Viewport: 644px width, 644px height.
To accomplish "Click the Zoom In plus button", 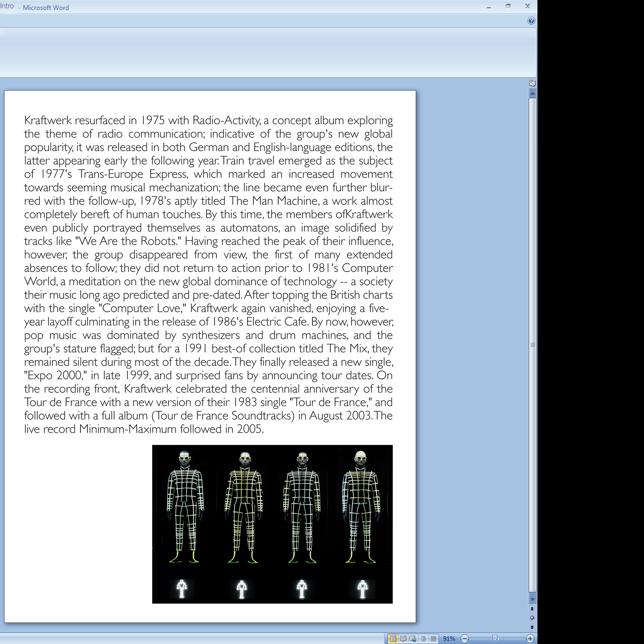I will tap(530, 639).
